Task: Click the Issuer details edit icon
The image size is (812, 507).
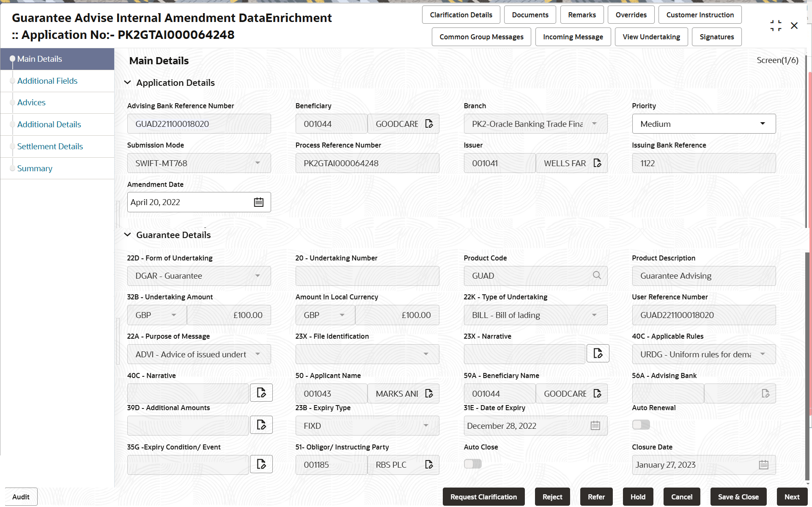Action: coord(597,163)
